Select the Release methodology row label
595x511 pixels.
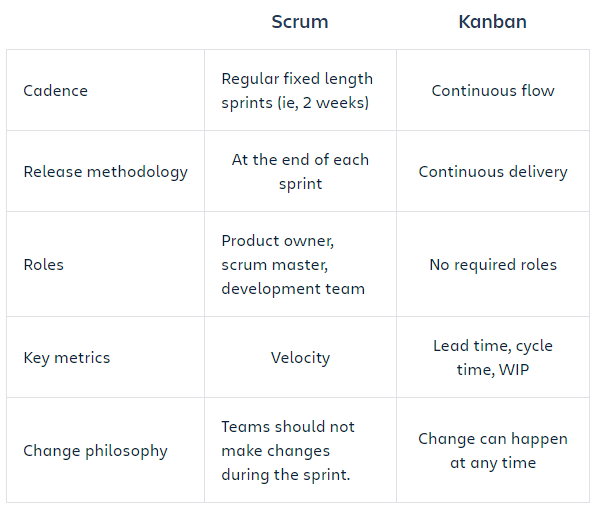click(x=105, y=172)
